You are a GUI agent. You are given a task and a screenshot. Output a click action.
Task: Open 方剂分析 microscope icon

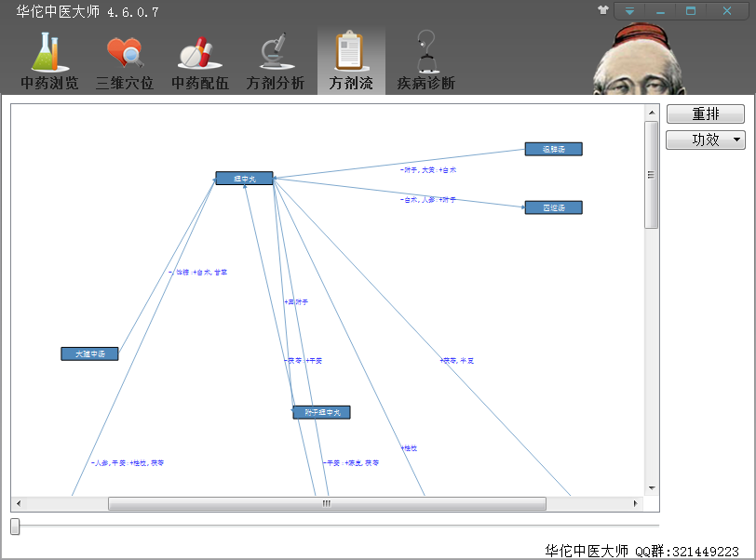(x=275, y=53)
